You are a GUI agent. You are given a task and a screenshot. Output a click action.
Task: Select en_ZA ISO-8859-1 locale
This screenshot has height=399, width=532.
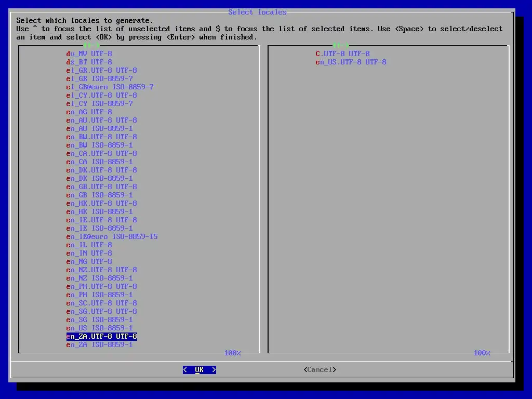[100, 344]
